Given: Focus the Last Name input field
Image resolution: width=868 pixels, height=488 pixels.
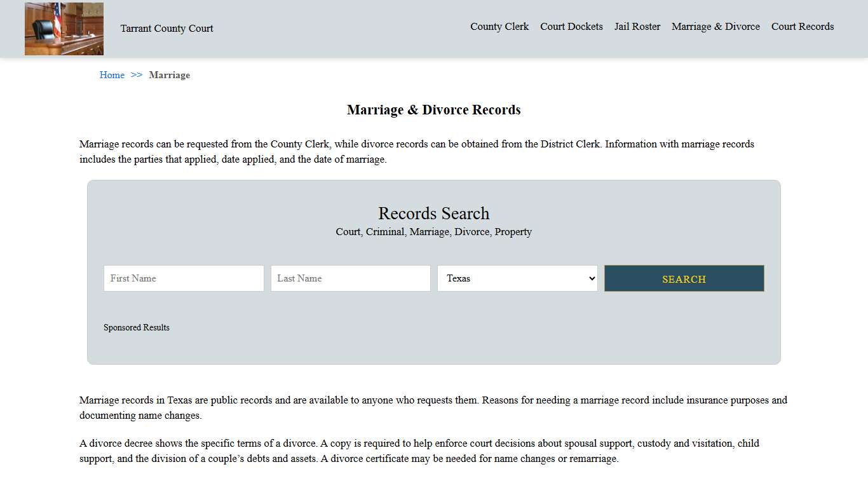Looking at the screenshot, I should (x=351, y=278).
